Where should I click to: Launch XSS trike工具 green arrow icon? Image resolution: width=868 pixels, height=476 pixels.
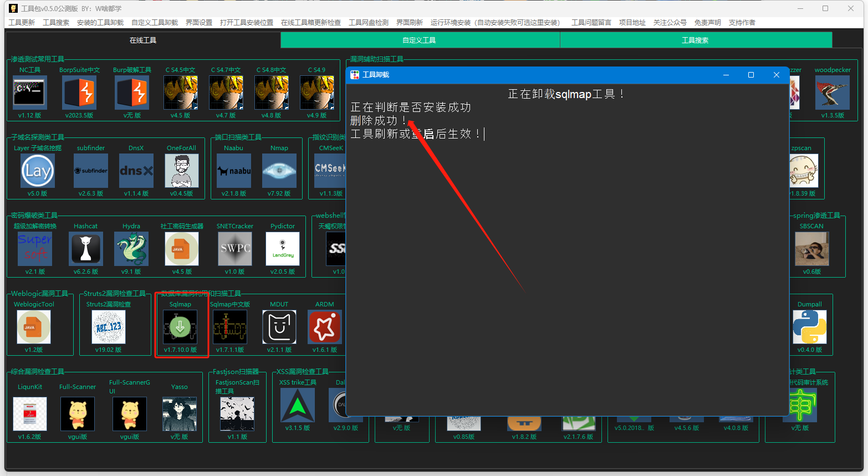pyautogui.click(x=298, y=405)
